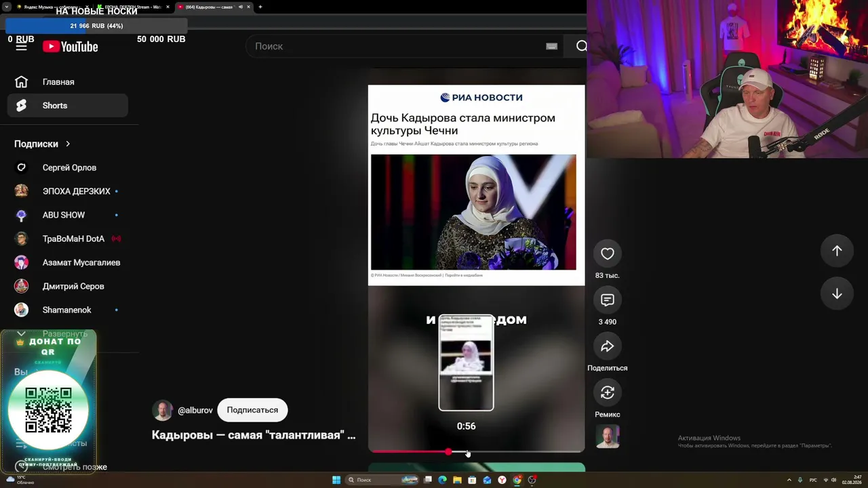The width and height of the screenshot is (868, 488).
Task: Open Азамат Мусагалиев channel avatar
Action: coord(22,262)
